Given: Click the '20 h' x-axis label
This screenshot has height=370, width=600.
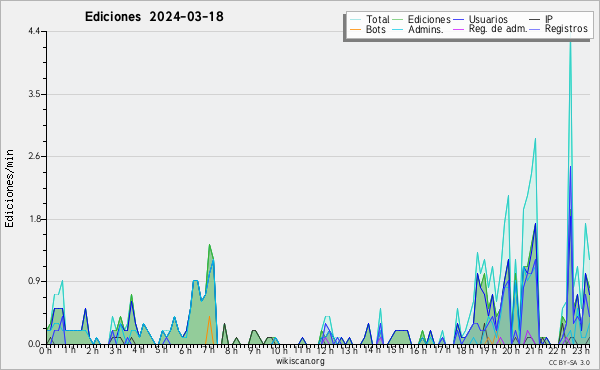Looking at the screenshot, I should pyautogui.click(x=512, y=350).
